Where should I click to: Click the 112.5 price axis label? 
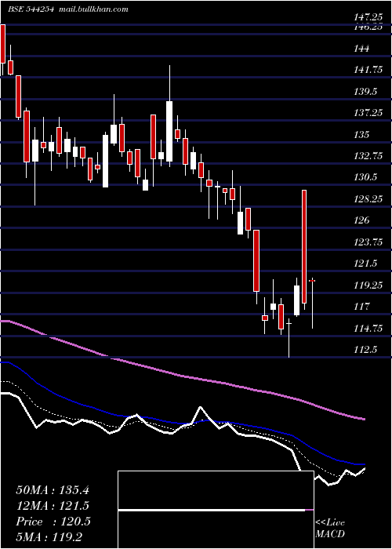click(x=365, y=350)
